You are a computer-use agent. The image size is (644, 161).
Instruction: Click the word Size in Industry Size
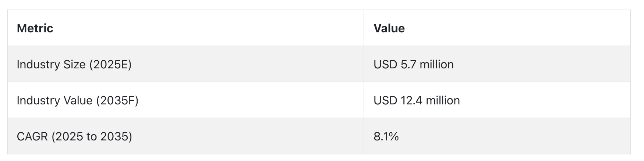(75, 65)
